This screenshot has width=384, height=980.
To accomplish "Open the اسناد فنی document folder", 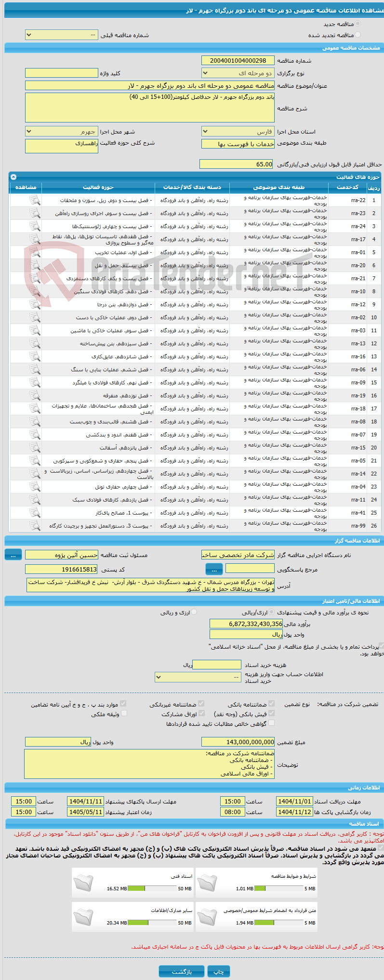I will coord(83,883).
